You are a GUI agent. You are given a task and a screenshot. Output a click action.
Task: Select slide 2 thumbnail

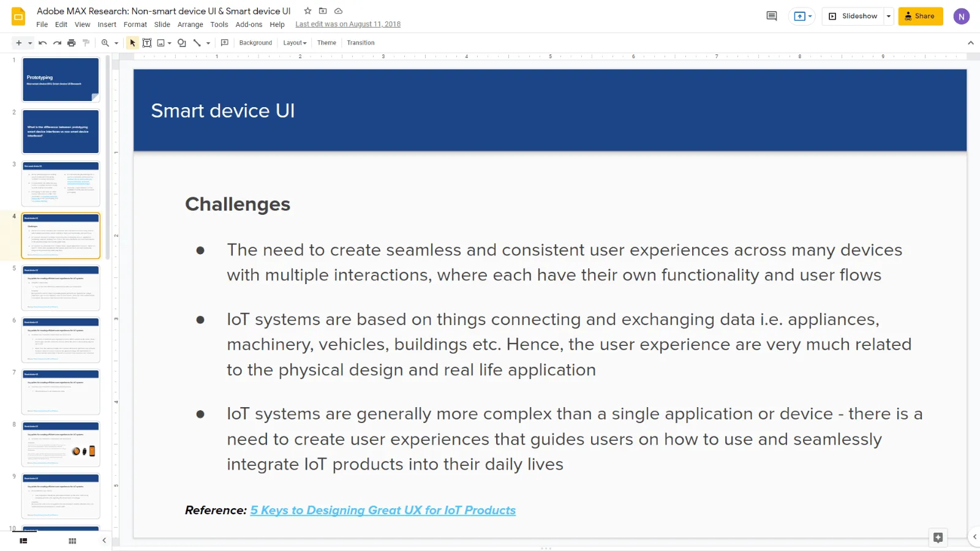tap(61, 132)
